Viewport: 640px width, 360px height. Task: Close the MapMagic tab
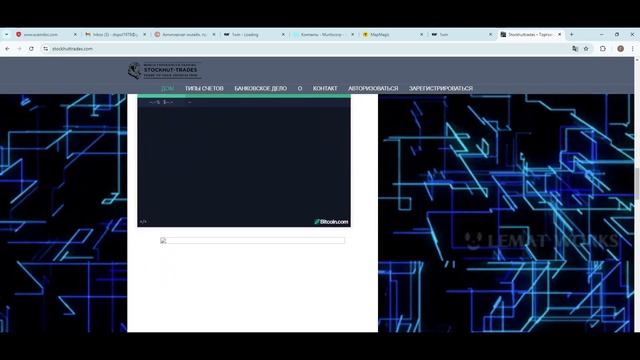click(422, 35)
